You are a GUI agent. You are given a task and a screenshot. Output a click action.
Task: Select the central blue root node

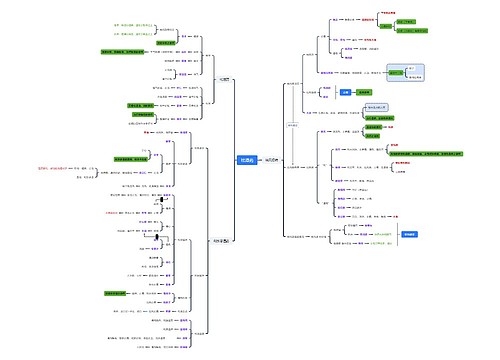pos(247,160)
